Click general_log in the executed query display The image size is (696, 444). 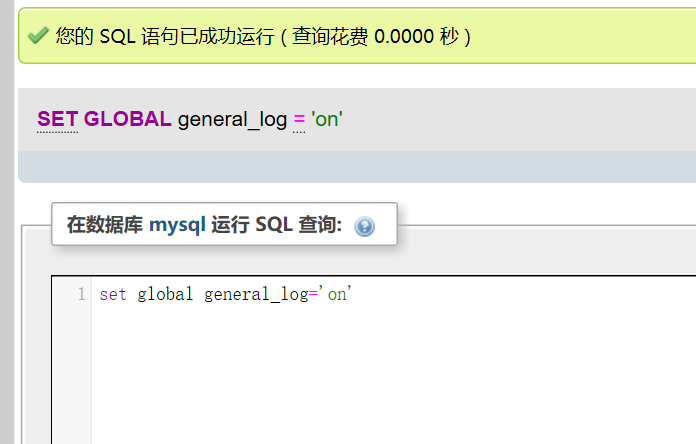[233, 120]
